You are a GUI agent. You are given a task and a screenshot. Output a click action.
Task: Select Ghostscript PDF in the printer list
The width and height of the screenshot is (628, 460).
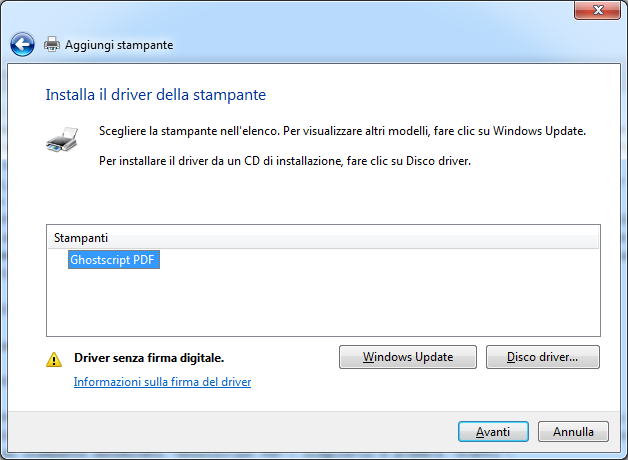114,260
